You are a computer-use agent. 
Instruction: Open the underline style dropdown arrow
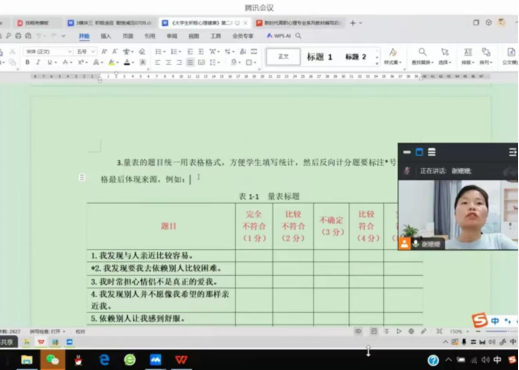(x=55, y=62)
